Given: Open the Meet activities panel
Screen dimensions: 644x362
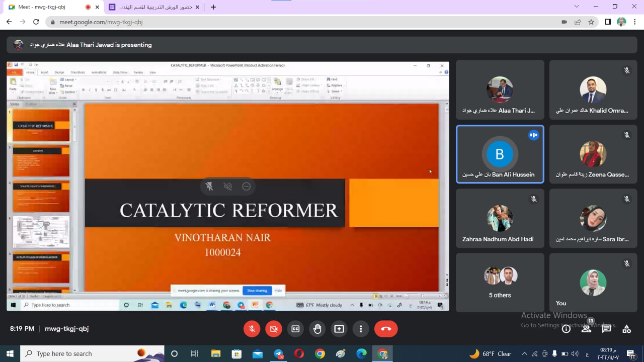Looking at the screenshot, I should 626,329.
